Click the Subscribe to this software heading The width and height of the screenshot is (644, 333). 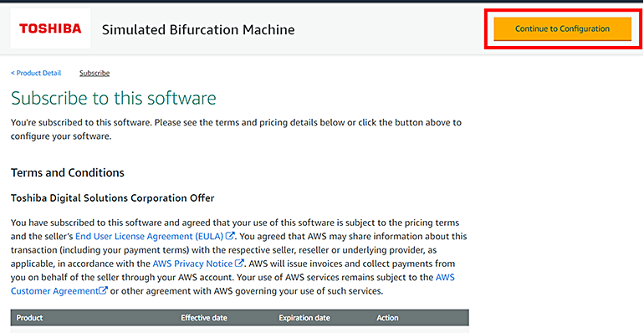click(x=114, y=98)
